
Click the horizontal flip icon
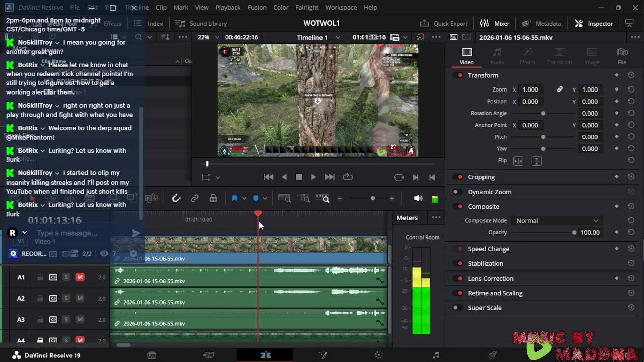pos(518,161)
